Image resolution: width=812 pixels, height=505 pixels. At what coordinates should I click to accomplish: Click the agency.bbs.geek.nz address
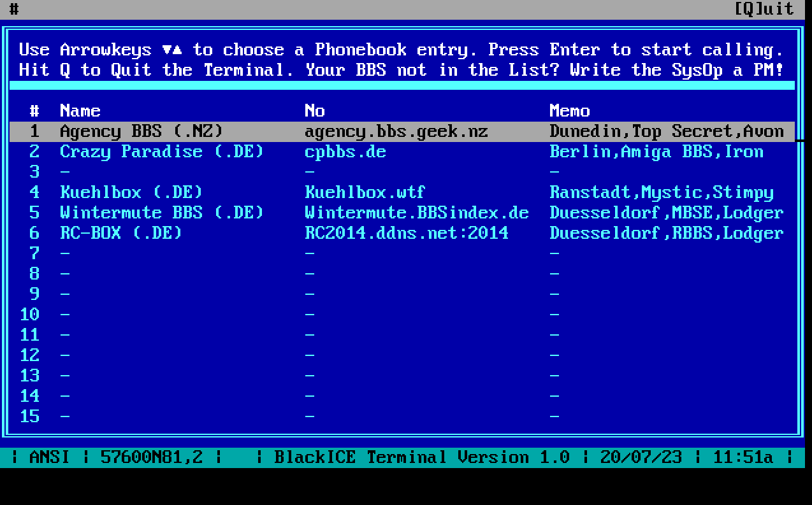click(x=396, y=131)
